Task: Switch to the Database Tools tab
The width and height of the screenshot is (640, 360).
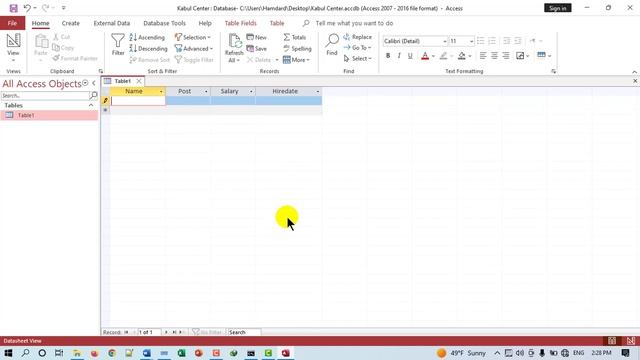Action: point(164,23)
